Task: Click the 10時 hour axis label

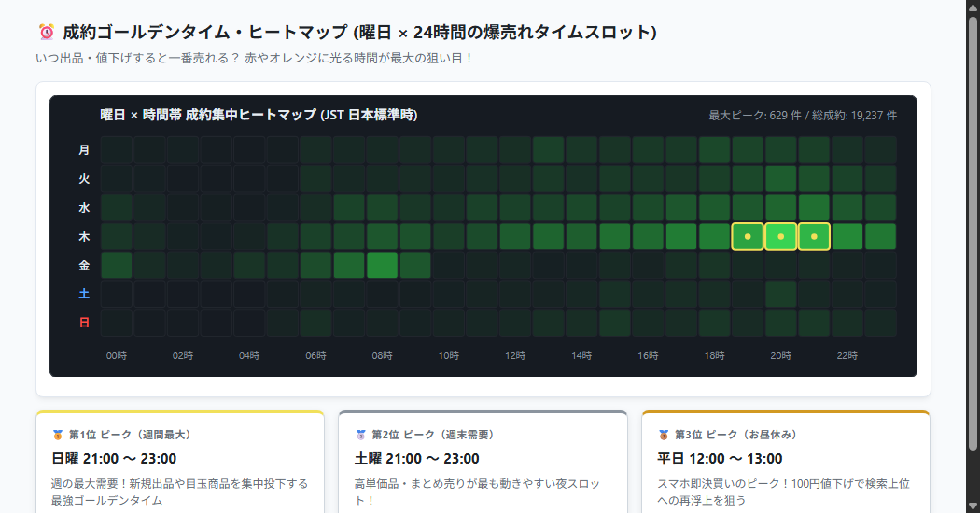Action: coord(449,355)
